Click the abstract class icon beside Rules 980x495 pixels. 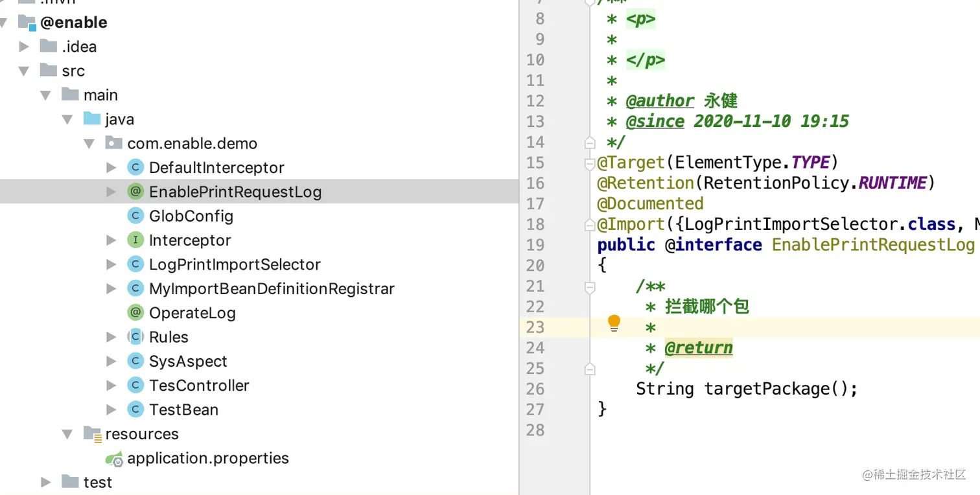pyautogui.click(x=135, y=337)
